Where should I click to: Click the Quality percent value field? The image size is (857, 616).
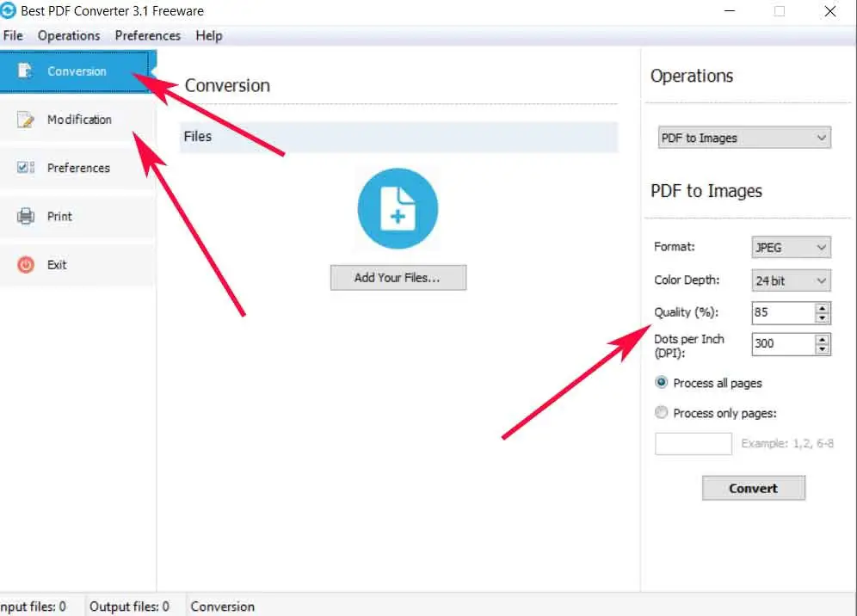[783, 312]
